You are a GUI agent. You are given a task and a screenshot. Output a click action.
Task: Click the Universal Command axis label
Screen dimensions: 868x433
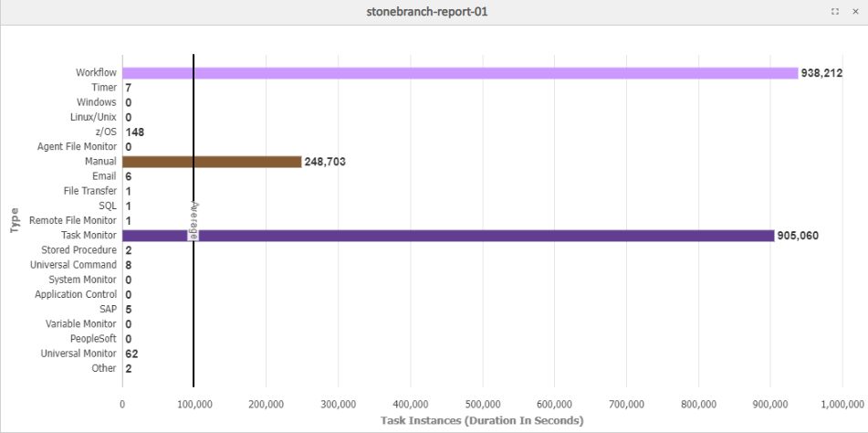point(77,265)
